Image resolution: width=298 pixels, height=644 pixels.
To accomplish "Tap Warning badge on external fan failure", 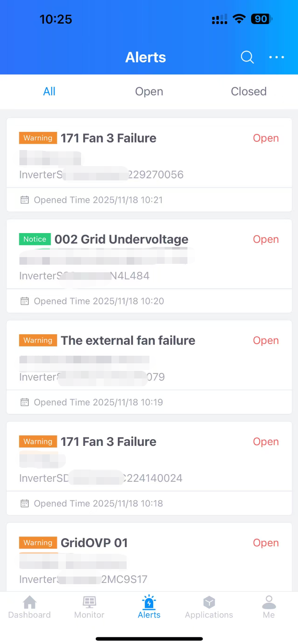I will click(38, 341).
